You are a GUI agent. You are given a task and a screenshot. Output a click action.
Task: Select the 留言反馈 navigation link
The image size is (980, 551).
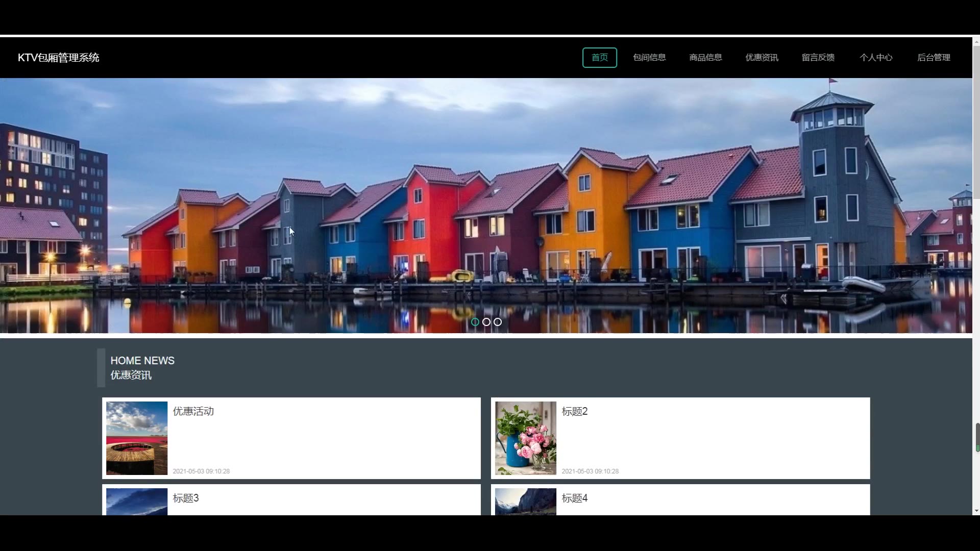tap(818, 58)
